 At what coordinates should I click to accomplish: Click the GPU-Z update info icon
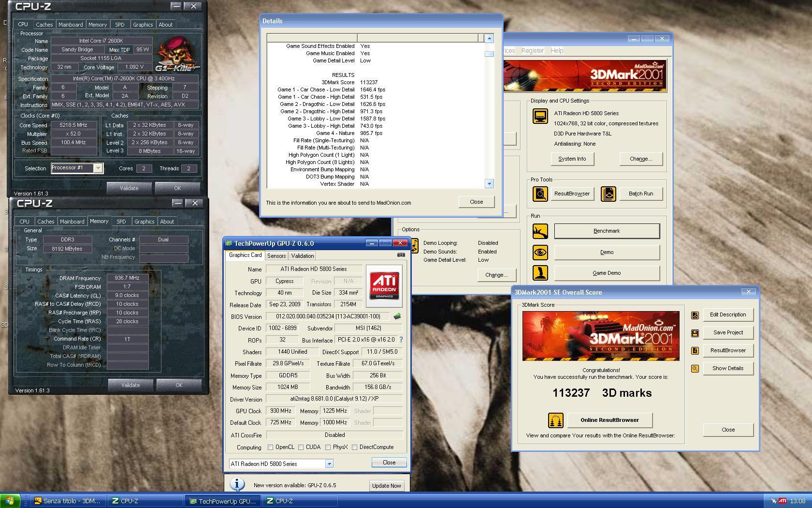[237, 484]
